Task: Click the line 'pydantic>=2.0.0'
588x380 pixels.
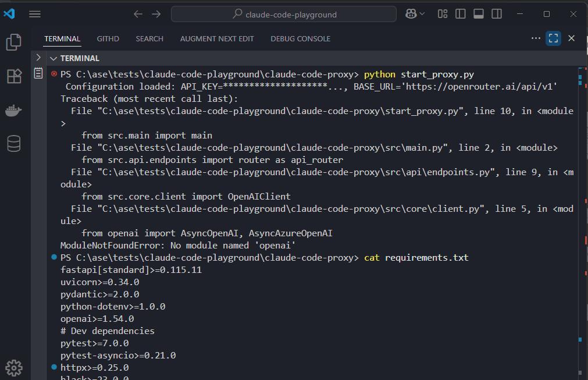Action: (100, 294)
